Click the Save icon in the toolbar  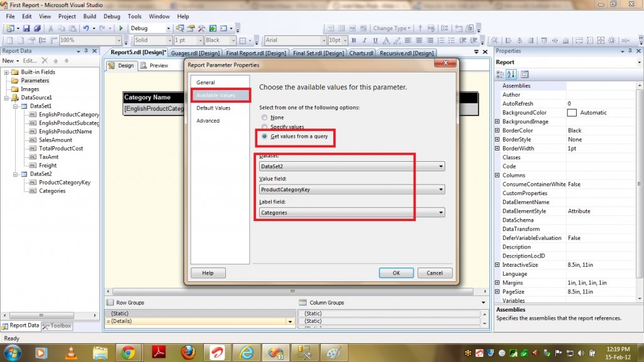click(x=26, y=28)
